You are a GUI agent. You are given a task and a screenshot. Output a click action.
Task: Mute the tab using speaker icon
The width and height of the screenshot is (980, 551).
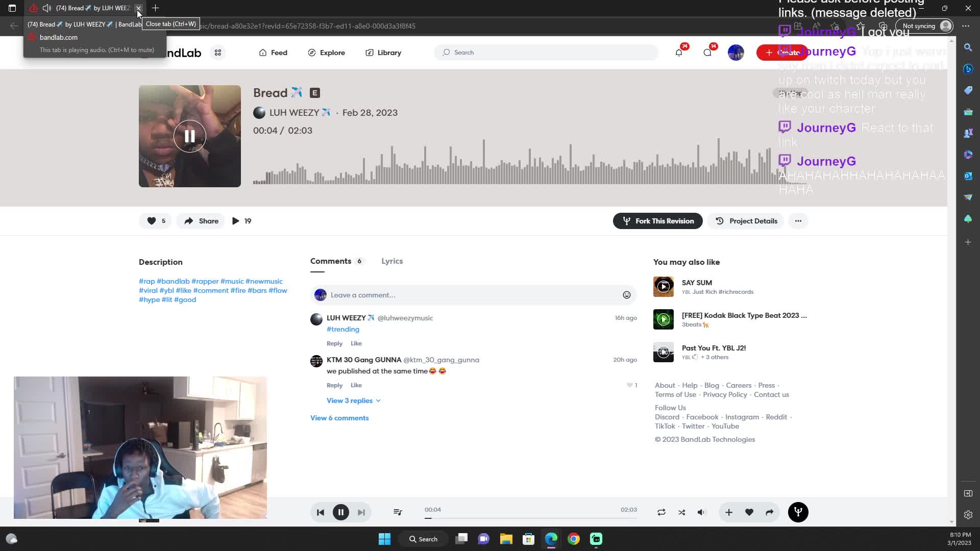(x=47, y=8)
